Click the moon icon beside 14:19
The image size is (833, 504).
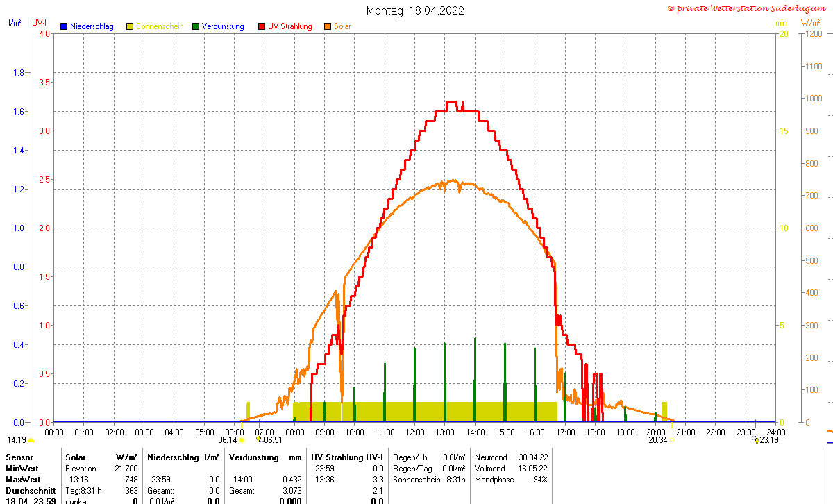tap(31, 440)
